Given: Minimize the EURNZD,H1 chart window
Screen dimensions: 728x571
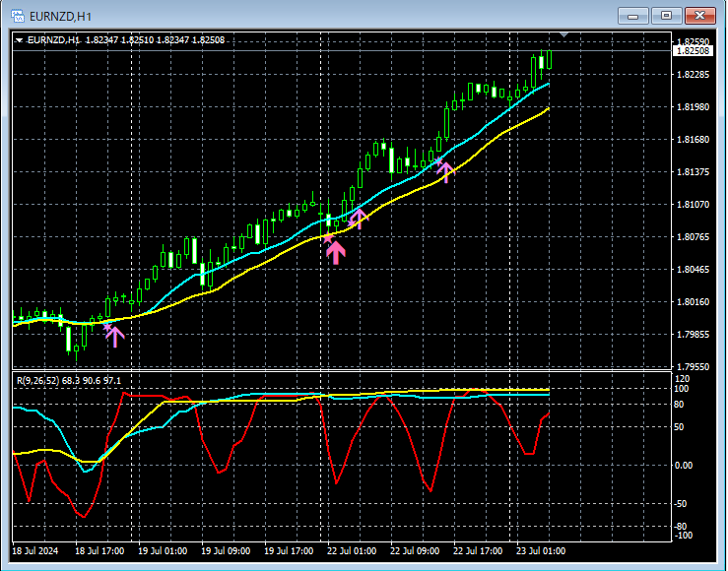Looking at the screenshot, I should [x=632, y=16].
